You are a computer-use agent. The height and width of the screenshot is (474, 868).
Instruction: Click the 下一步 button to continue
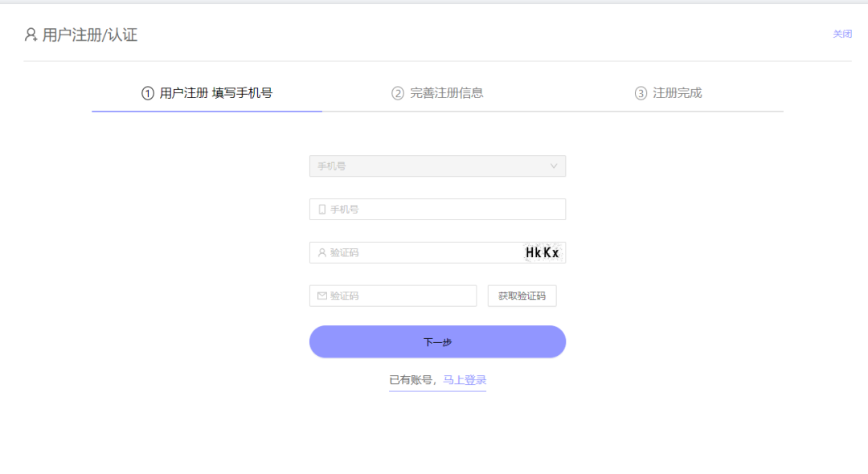[437, 341]
